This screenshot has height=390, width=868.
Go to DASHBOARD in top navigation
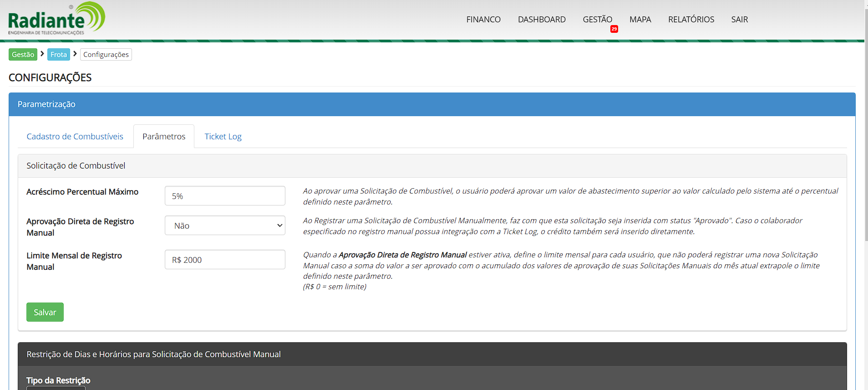coord(541,20)
